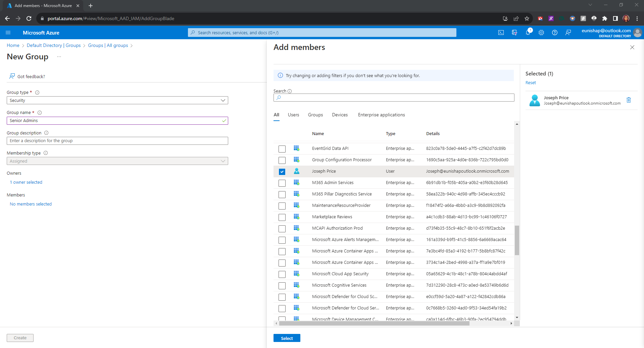Open Azure portal settings gear
The height and width of the screenshot is (348, 644).
coord(541,33)
